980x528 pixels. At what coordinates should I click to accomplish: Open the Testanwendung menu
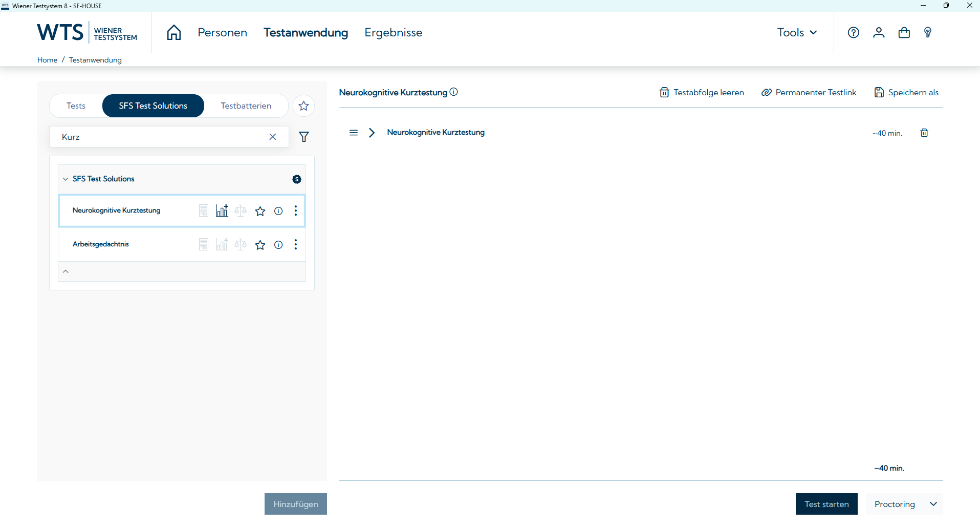pyautogui.click(x=306, y=32)
